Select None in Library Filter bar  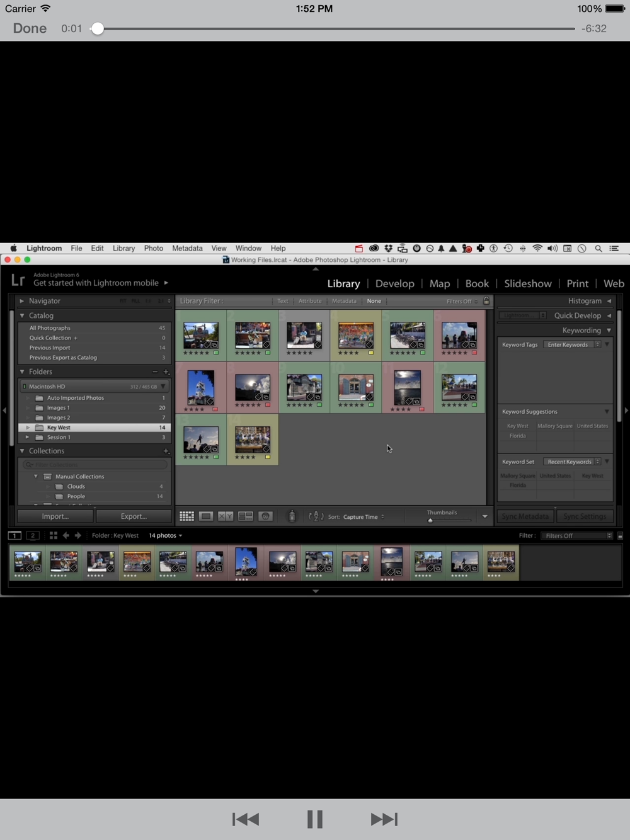tap(374, 301)
